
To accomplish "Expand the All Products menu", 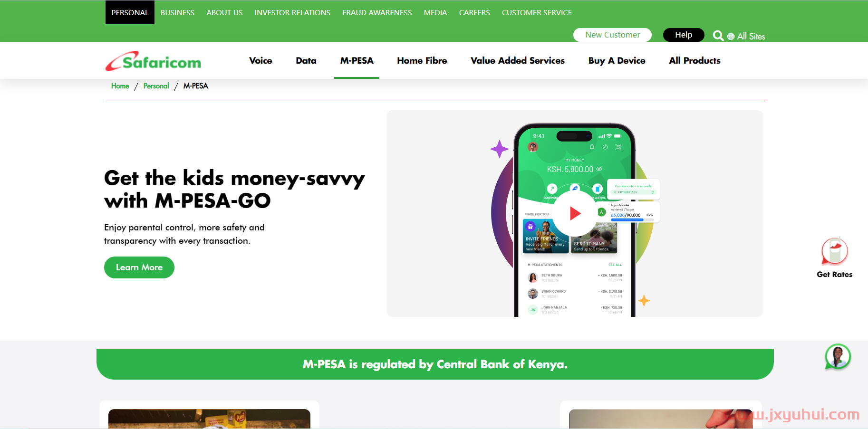I will pos(694,60).
